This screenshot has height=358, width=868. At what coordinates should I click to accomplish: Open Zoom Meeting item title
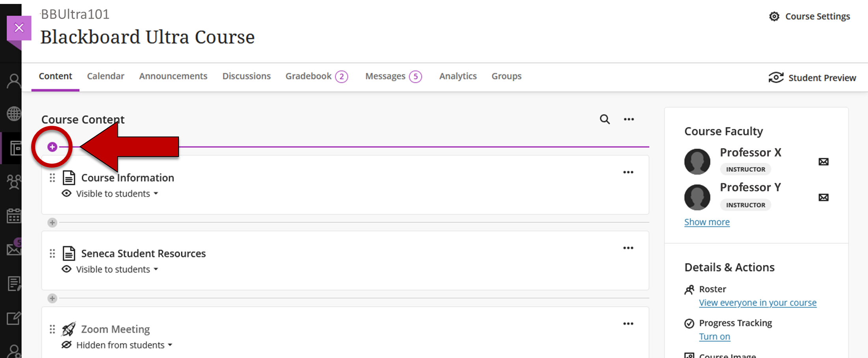[115, 329]
